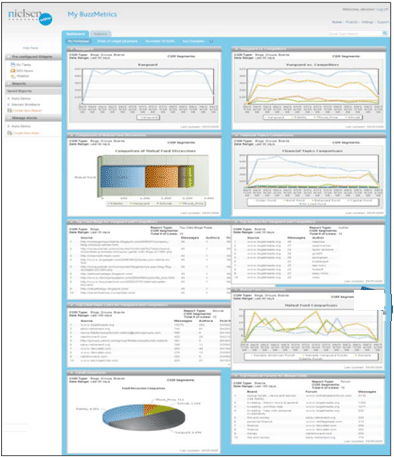394x458 pixels.
Task: Click the Financial Topics Comparison chart title
Action: (312, 151)
